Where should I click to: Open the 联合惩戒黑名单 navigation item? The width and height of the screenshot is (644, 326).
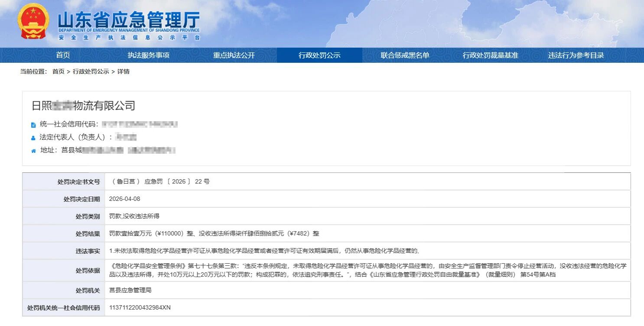(x=405, y=55)
